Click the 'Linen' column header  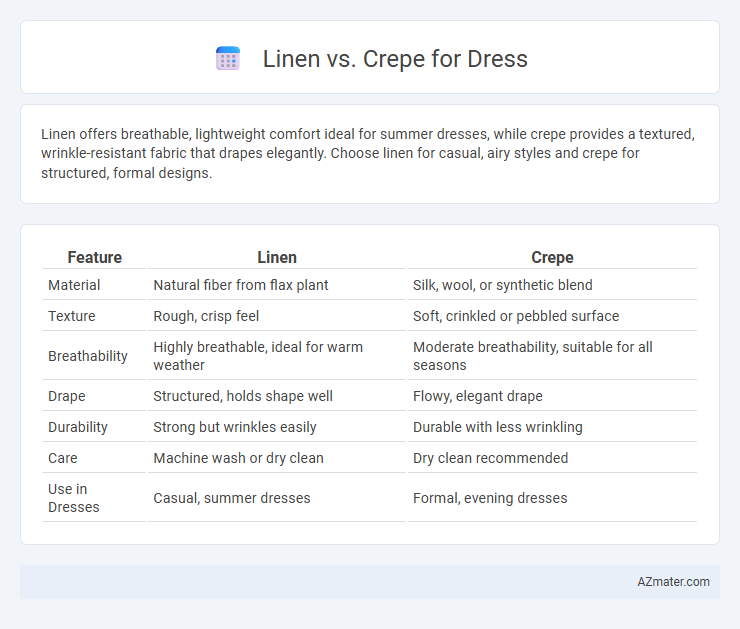pyautogui.click(x=277, y=257)
